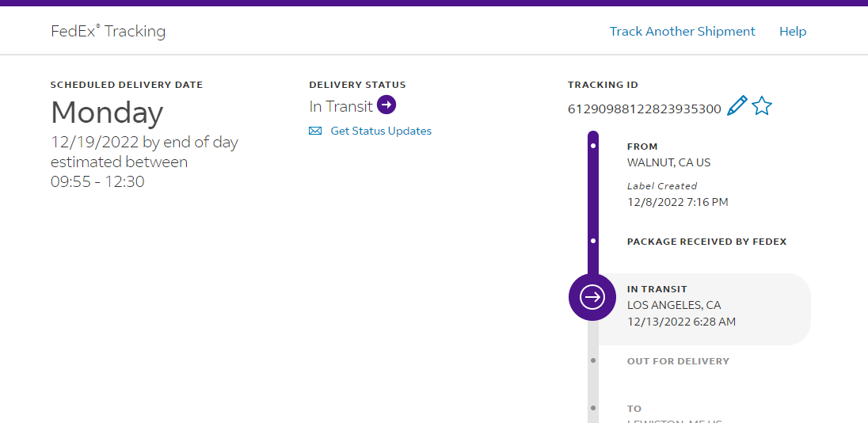
Task: Click the From timeline dot
Action: [593, 147]
